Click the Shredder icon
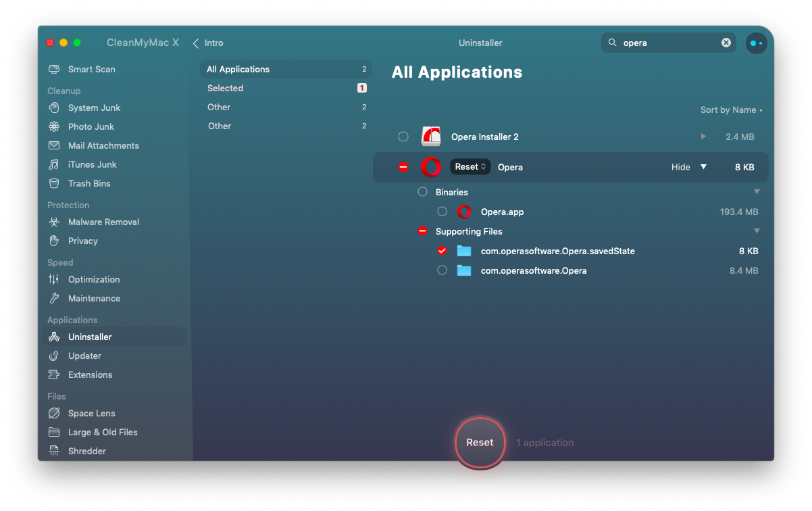Image resolution: width=812 pixels, height=511 pixels. (54, 451)
